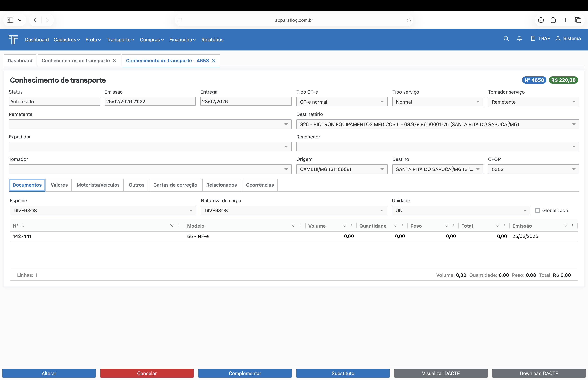The image size is (588, 380).
Task: Select the row with document 1427441
Action: click(x=99, y=236)
